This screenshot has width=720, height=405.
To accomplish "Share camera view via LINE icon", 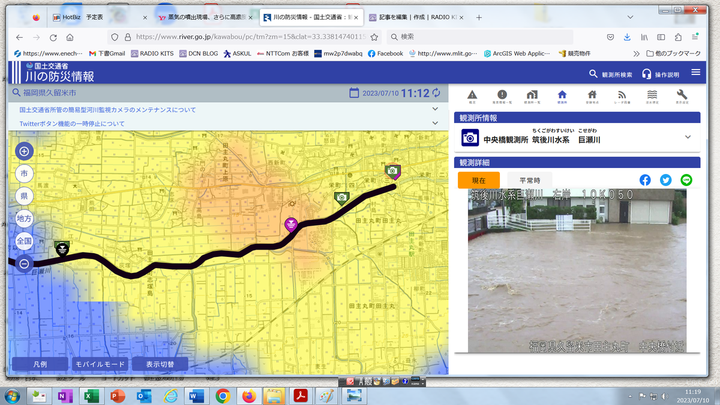I will point(686,180).
